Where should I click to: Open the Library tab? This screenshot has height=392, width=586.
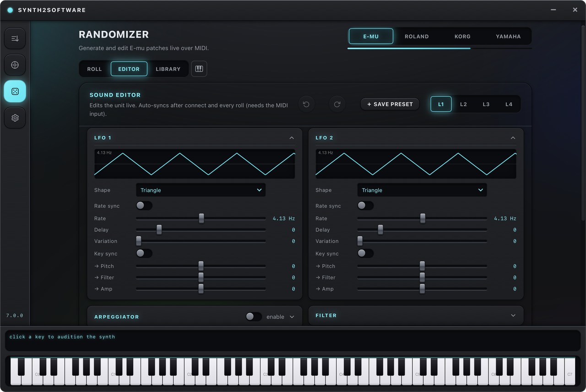coord(168,69)
